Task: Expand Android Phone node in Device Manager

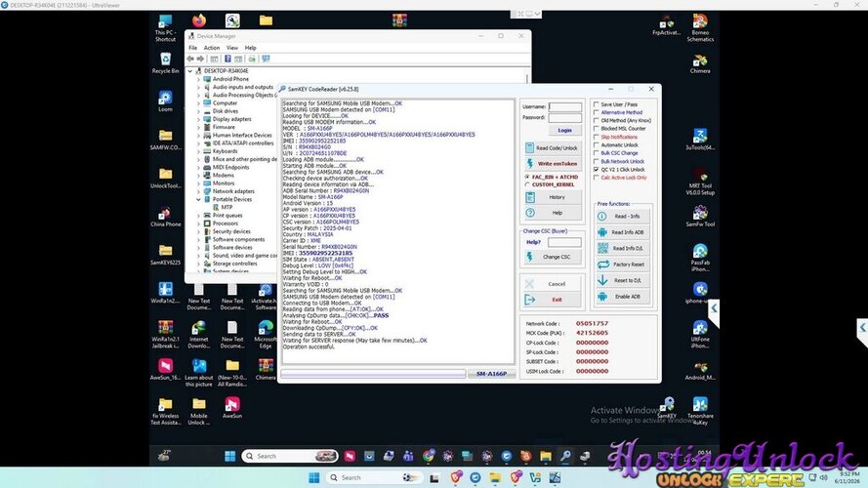Action: (198, 79)
